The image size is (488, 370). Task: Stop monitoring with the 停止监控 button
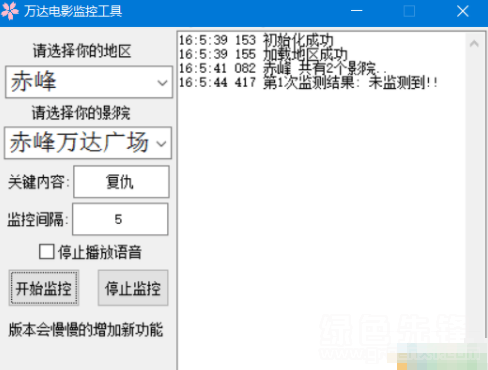coord(133,288)
